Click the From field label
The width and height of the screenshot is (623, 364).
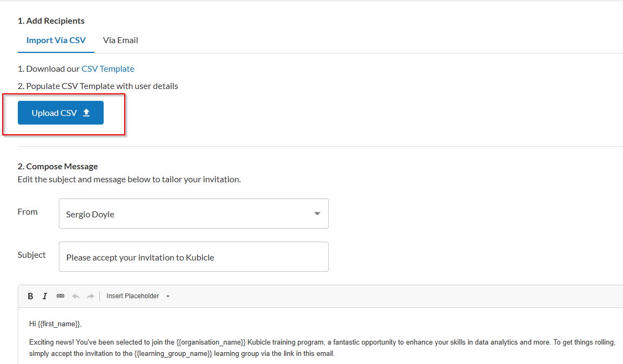(28, 212)
